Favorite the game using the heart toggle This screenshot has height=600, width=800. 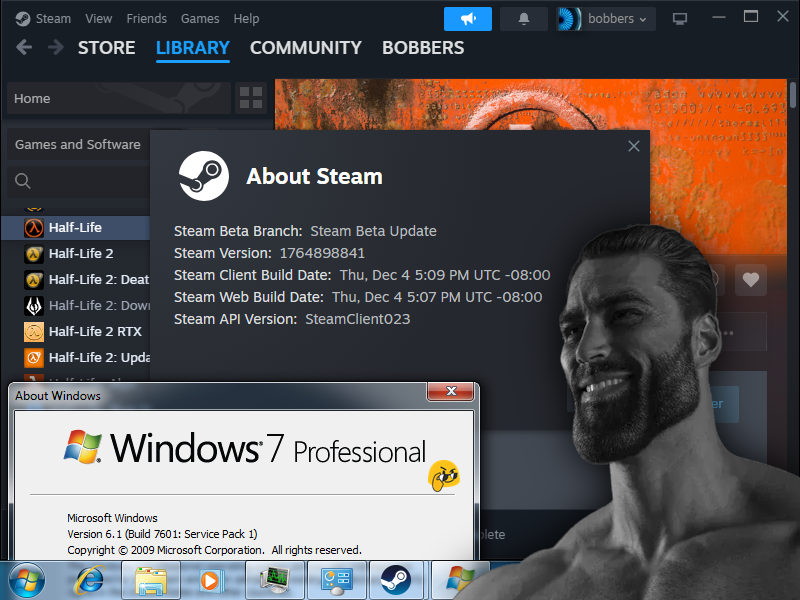point(751,280)
